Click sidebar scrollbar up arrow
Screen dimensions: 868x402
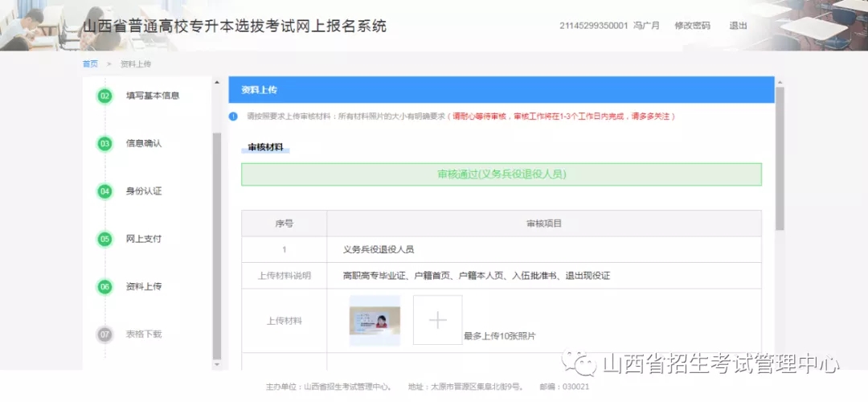point(216,83)
